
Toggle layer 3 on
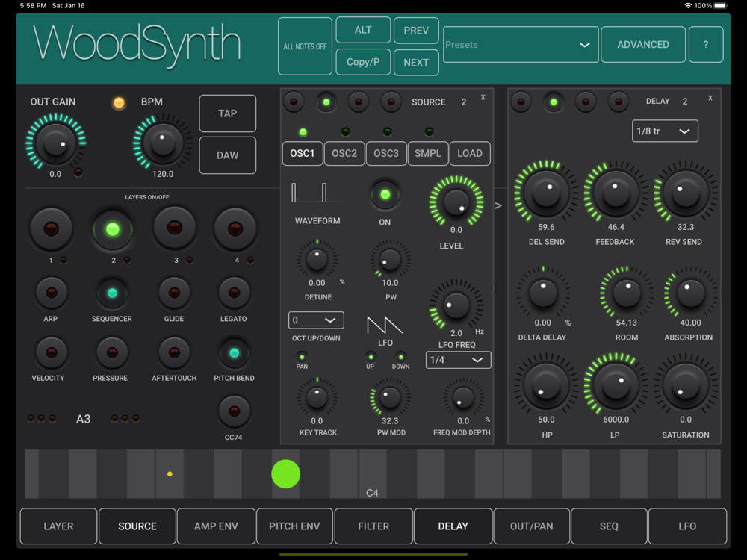click(x=174, y=228)
